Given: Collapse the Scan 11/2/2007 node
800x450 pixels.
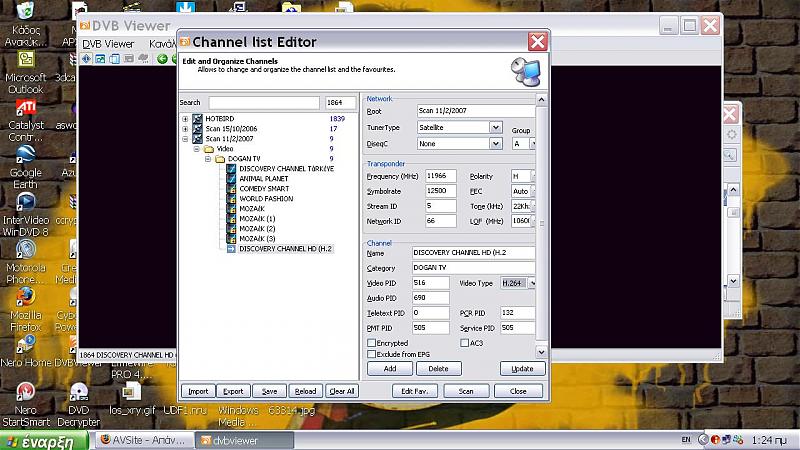Looking at the screenshot, I should pyautogui.click(x=185, y=139).
